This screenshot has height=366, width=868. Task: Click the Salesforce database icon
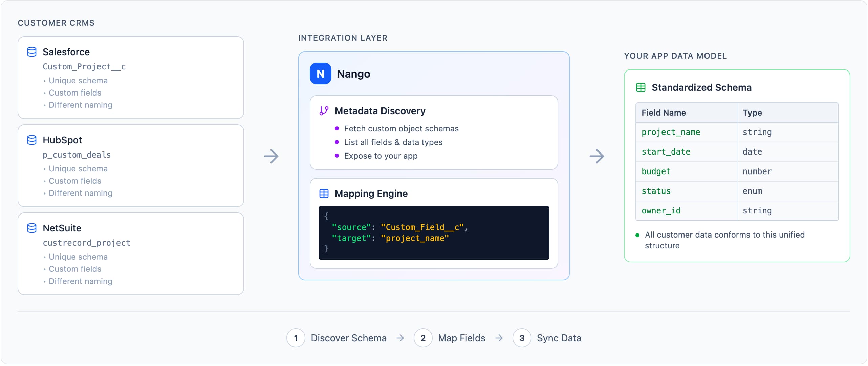click(x=32, y=52)
